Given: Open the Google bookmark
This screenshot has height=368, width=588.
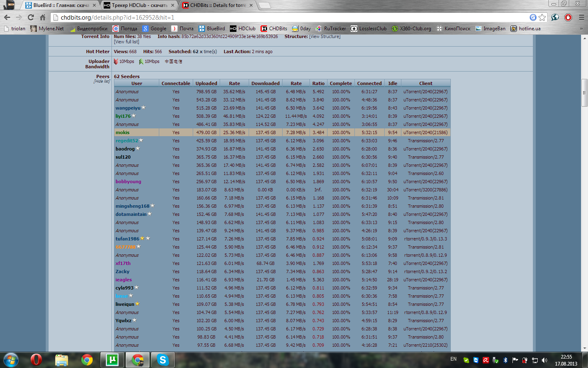Looking at the screenshot, I should [154, 29].
